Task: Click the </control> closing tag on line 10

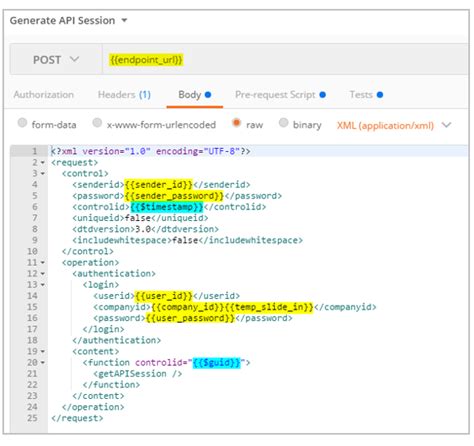Action: point(88,251)
